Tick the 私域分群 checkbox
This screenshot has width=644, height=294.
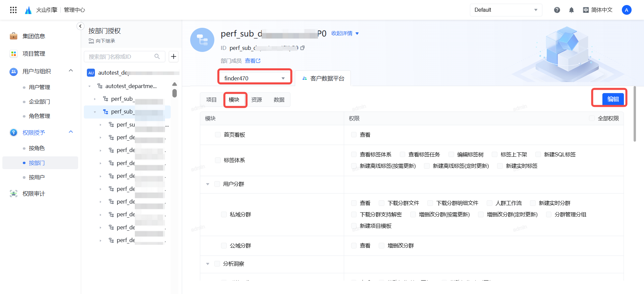[224, 214]
